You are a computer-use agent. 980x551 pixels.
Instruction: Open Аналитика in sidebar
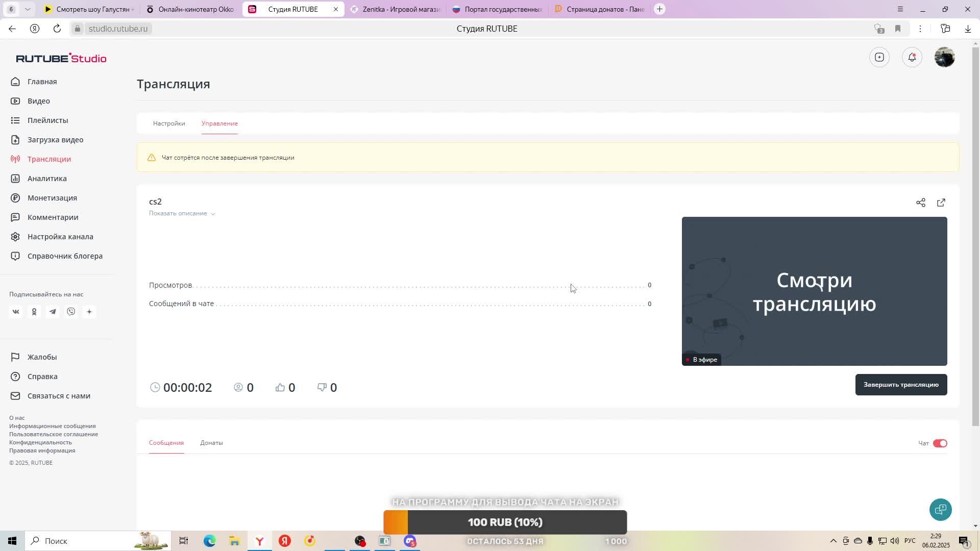47,179
